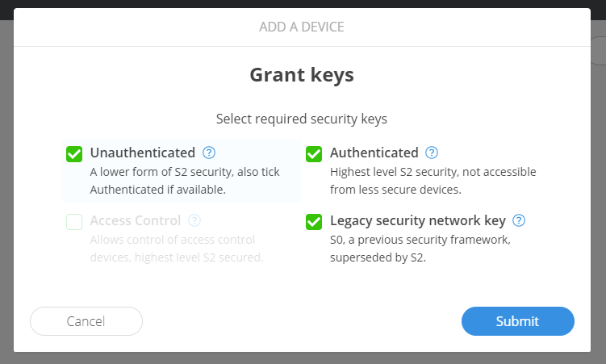Click the Legacy security network key label
Screen dimensions: 606x364
[x=417, y=220]
